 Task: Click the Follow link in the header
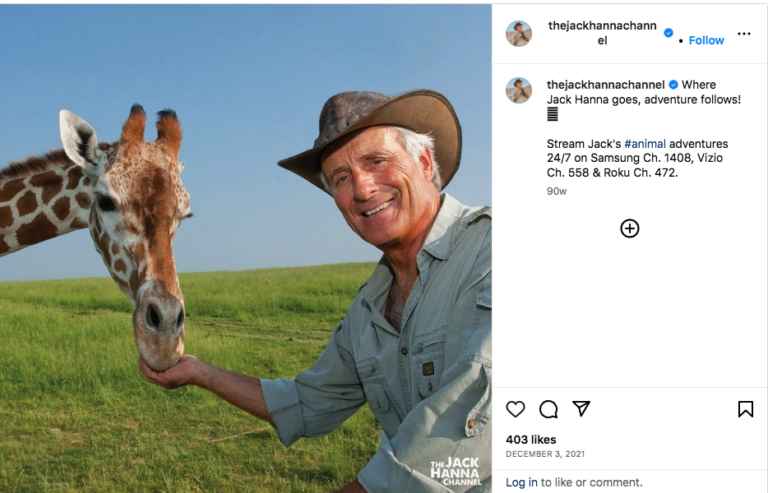[706, 40]
